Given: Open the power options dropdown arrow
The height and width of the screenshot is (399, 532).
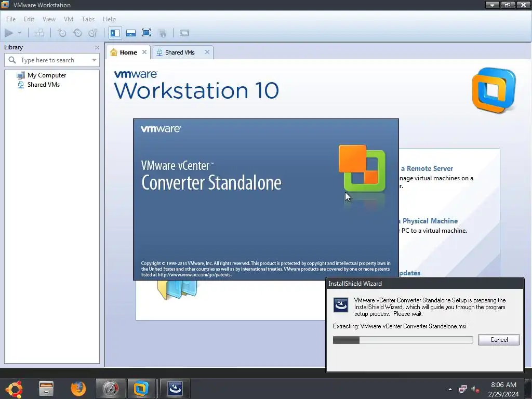Looking at the screenshot, I should (x=19, y=33).
